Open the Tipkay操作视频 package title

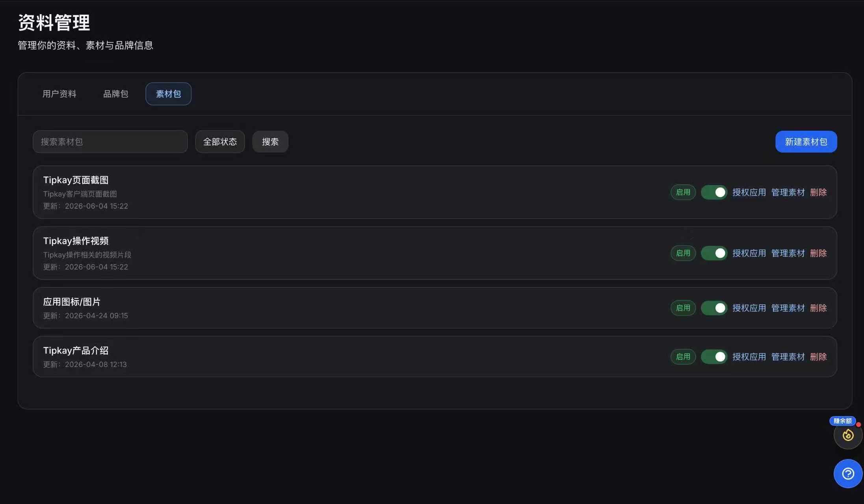click(76, 241)
